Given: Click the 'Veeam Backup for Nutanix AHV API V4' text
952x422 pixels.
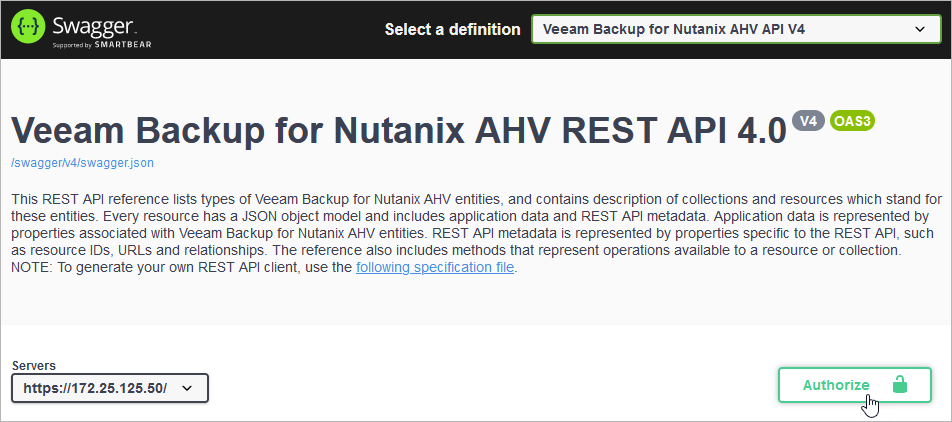Looking at the screenshot, I should [x=674, y=29].
